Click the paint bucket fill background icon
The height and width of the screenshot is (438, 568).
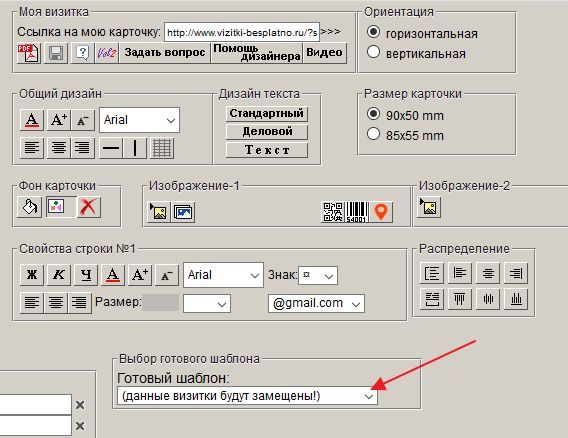(29, 207)
